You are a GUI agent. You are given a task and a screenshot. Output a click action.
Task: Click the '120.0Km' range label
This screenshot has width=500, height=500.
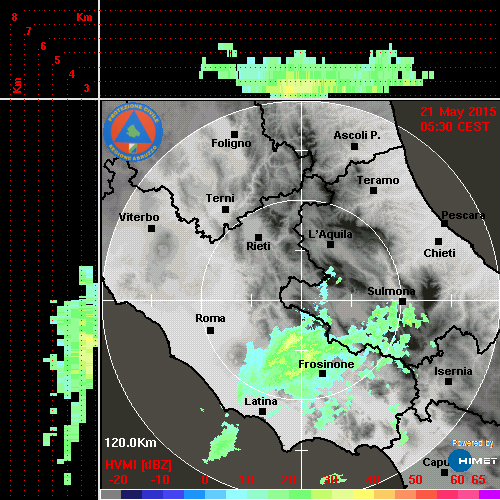click(x=130, y=443)
